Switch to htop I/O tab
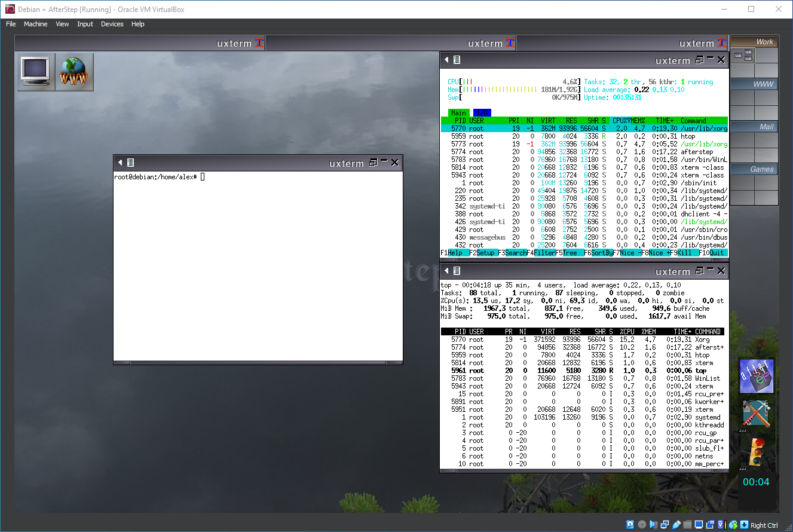 tap(482, 112)
